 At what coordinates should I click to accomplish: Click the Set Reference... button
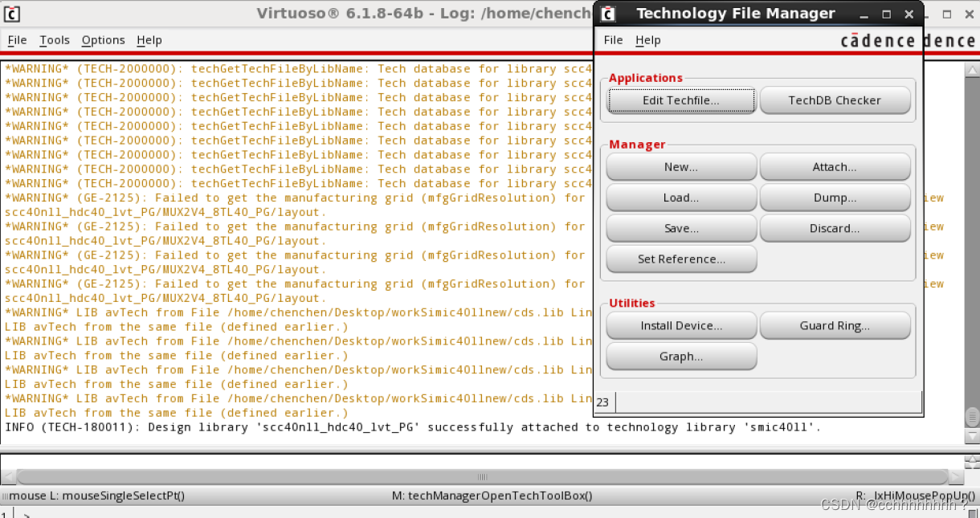point(680,259)
